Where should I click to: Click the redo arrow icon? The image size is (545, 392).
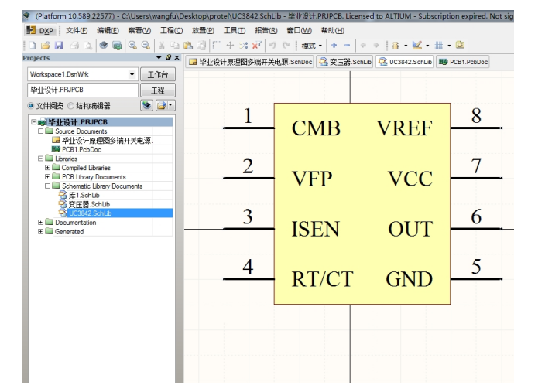click(286, 46)
